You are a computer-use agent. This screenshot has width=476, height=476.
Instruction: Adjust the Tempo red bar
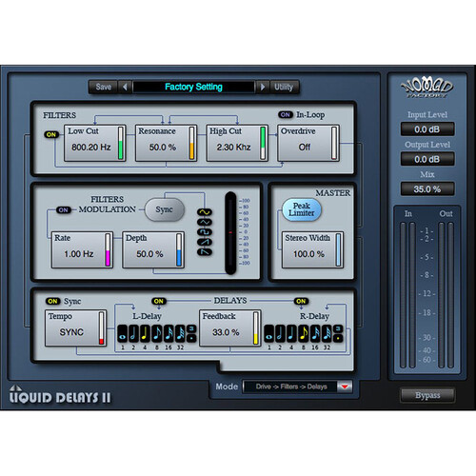(102, 328)
